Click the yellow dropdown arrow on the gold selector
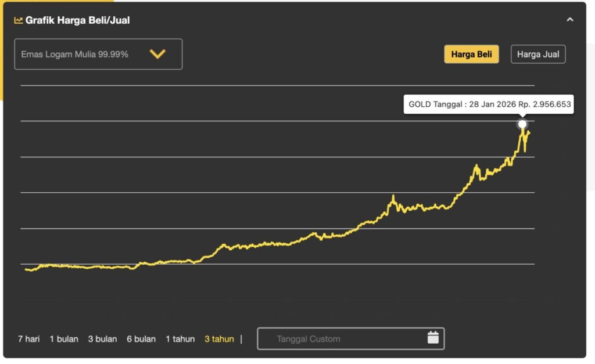This screenshot has height=364, width=595. 157,54
